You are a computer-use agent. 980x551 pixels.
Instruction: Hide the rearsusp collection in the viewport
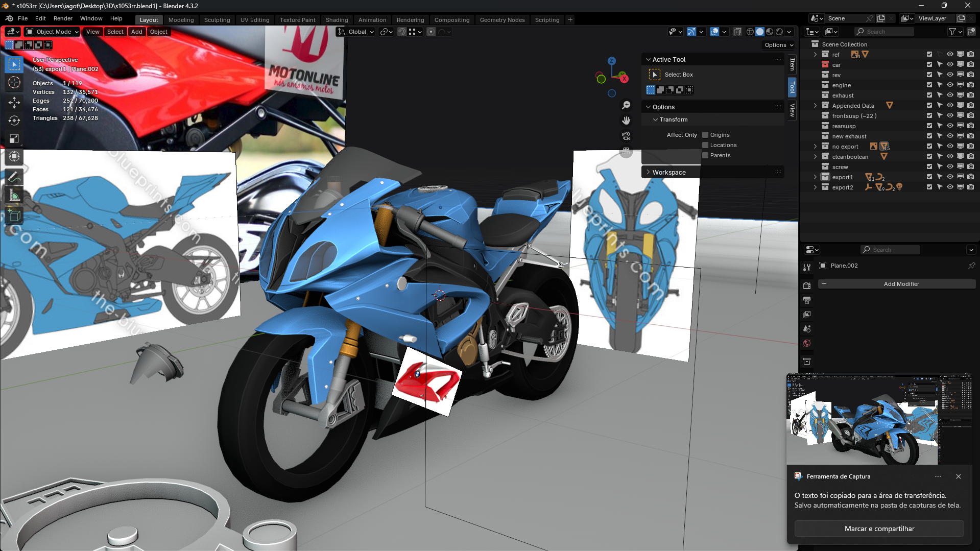tap(950, 126)
